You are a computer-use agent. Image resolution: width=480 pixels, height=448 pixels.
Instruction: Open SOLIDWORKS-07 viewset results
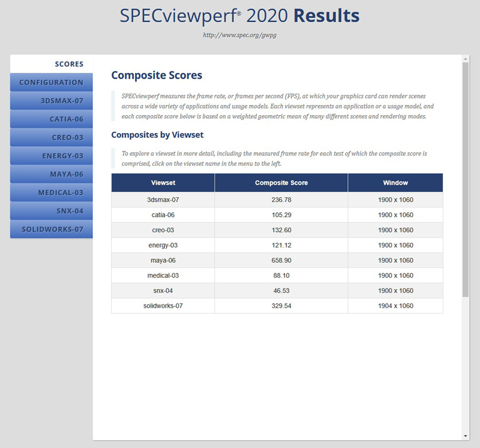coord(52,229)
